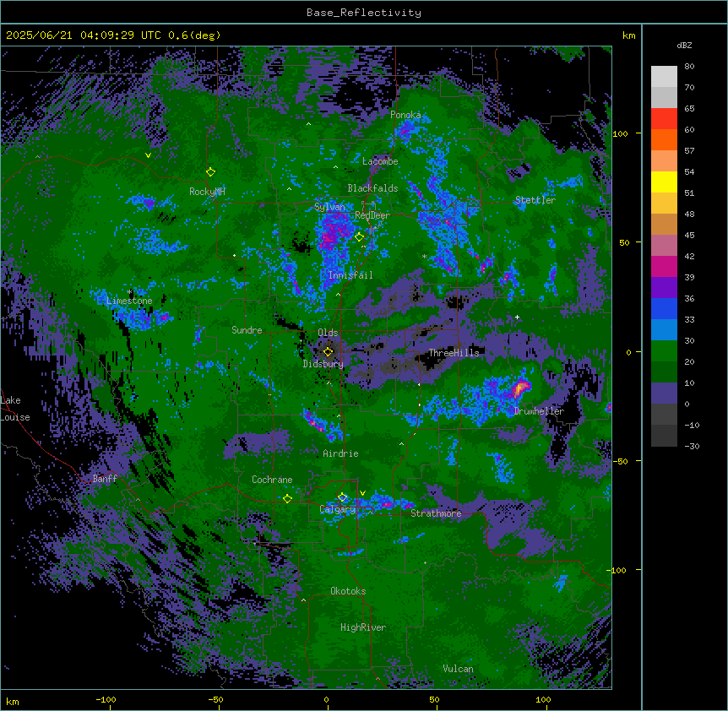Click the slate 10-0 dBZ legend swatch
728x711 pixels.
point(664,393)
